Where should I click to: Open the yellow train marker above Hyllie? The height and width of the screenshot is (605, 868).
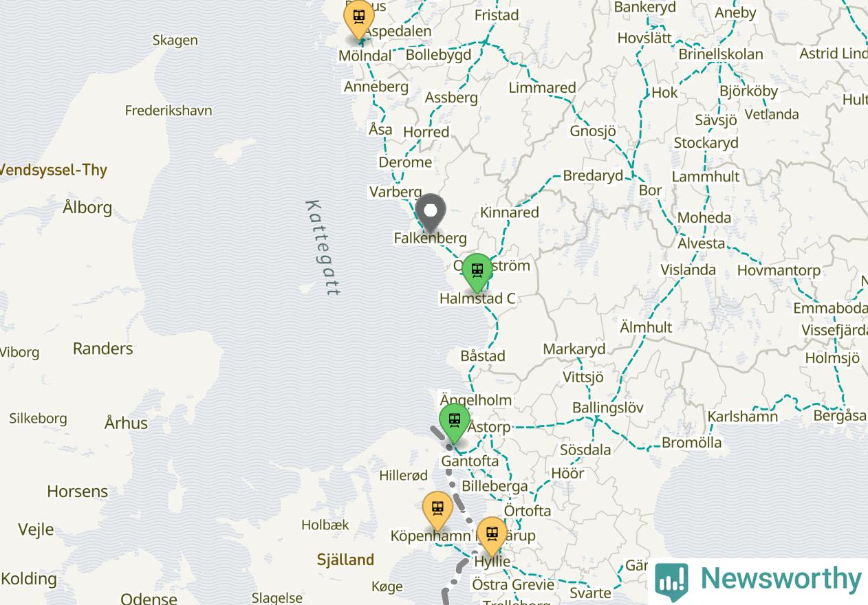tap(492, 536)
